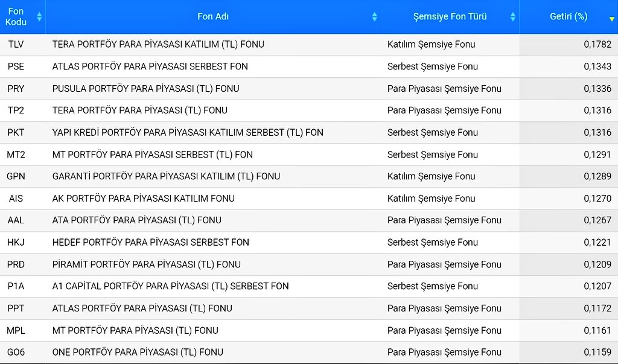Open TERA PORTFÖY PARA PİYASASI (TL) FONU
This screenshot has height=364, width=618.
tap(139, 110)
